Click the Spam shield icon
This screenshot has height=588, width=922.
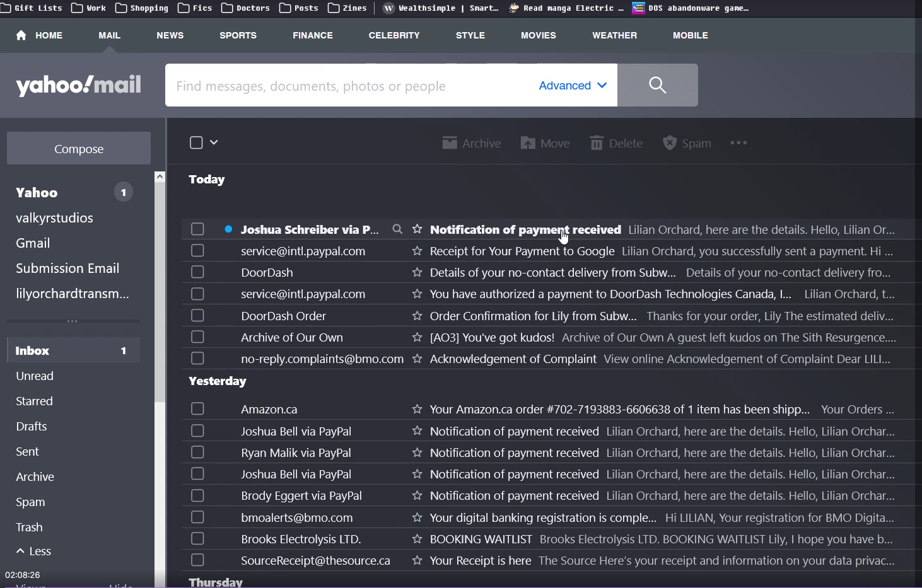(670, 143)
